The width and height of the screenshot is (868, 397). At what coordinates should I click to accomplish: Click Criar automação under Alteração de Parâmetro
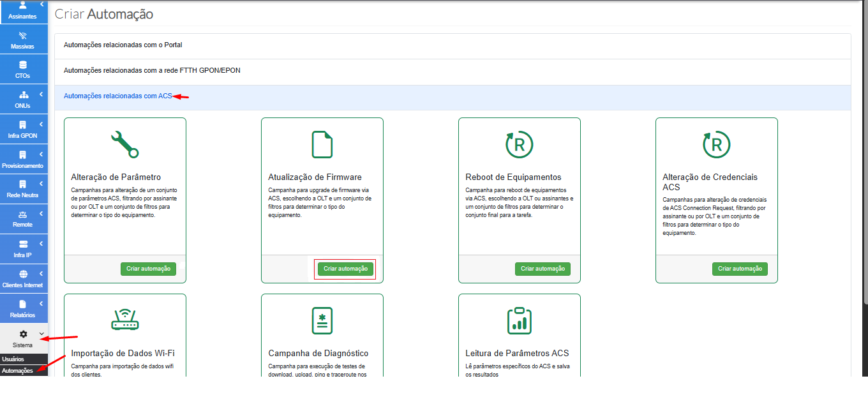click(x=148, y=269)
